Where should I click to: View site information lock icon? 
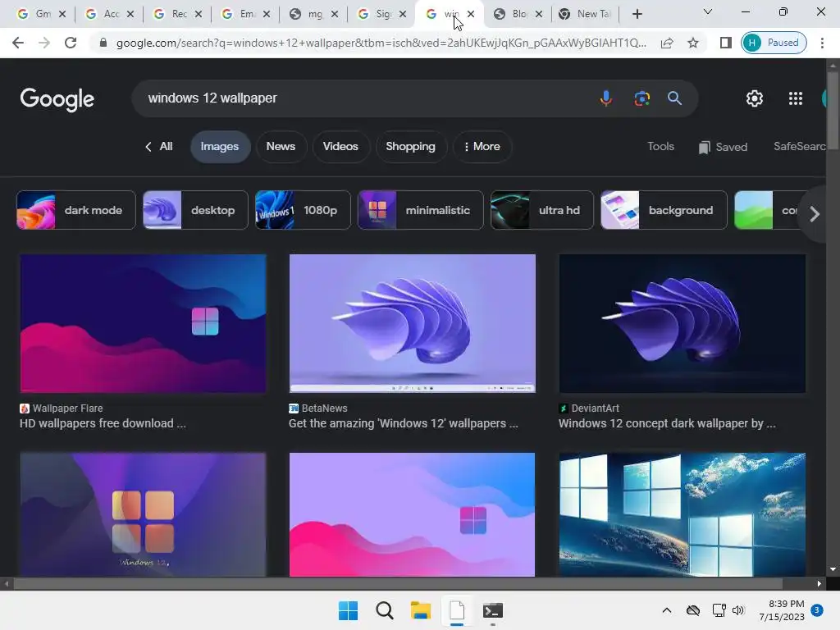pos(103,43)
